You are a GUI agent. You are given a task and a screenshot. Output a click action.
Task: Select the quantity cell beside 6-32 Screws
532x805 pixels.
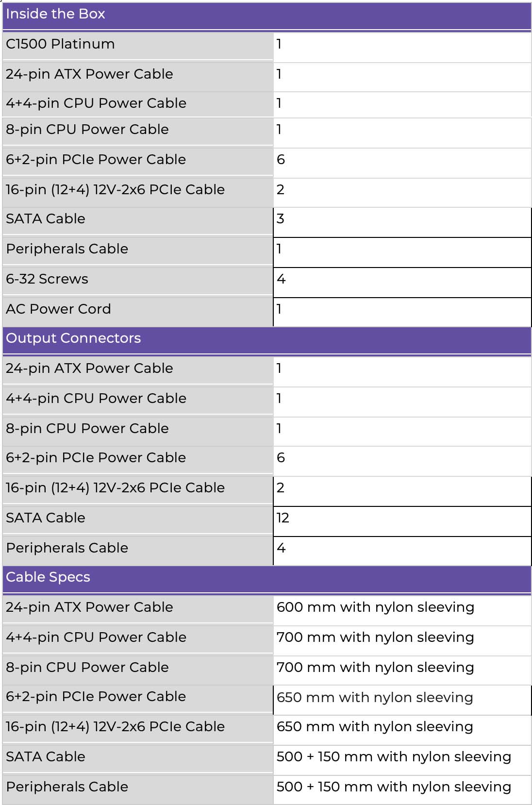pos(281,279)
